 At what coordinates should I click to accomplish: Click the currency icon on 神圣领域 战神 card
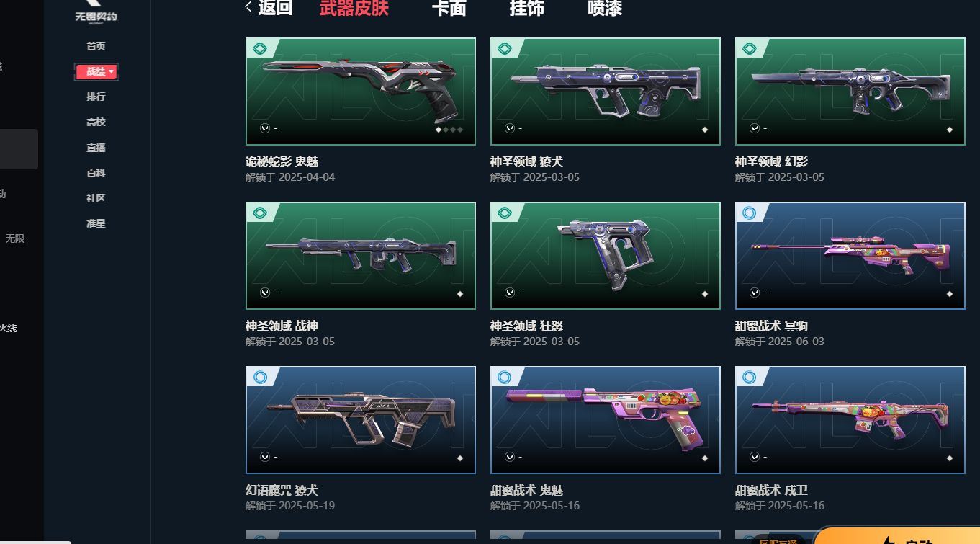265,293
